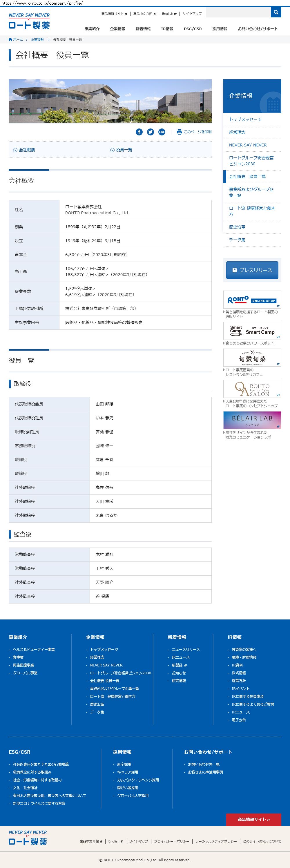Open Smart Camp banner

pyautogui.click(x=252, y=331)
